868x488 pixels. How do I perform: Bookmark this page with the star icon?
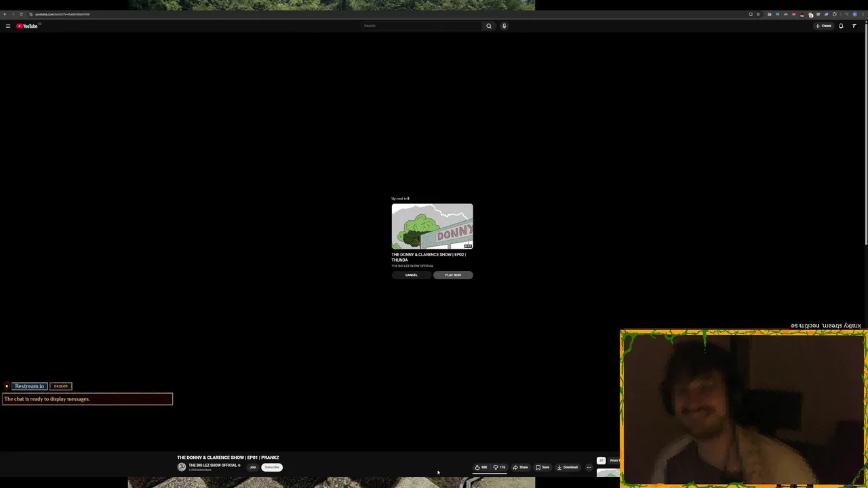[x=758, y=14]
